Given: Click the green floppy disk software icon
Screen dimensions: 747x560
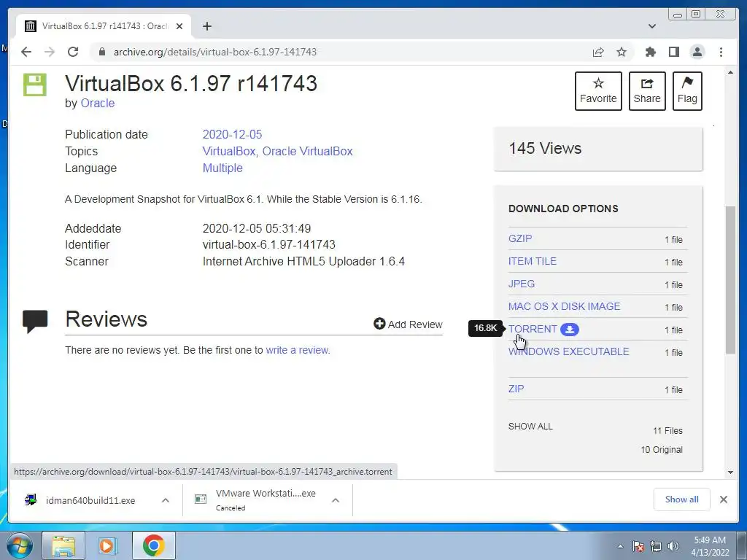Looking at the screenshot, I should click(x=35, y=85).
